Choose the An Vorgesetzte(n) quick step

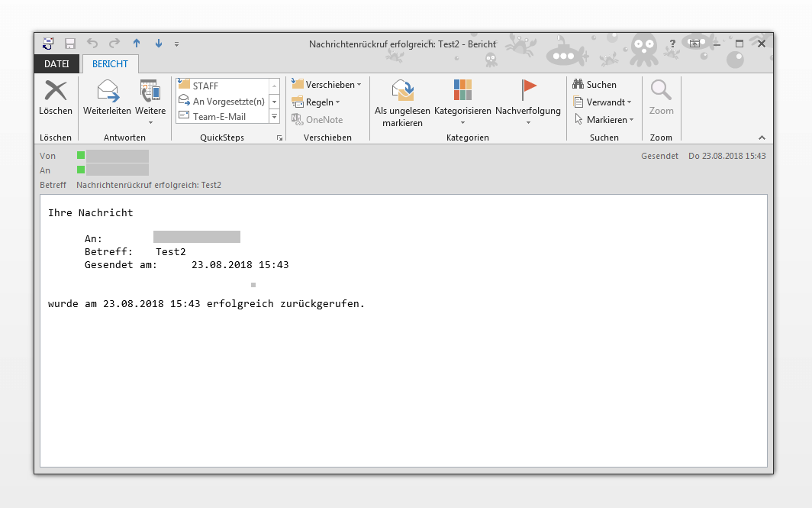tap(222, 102)
